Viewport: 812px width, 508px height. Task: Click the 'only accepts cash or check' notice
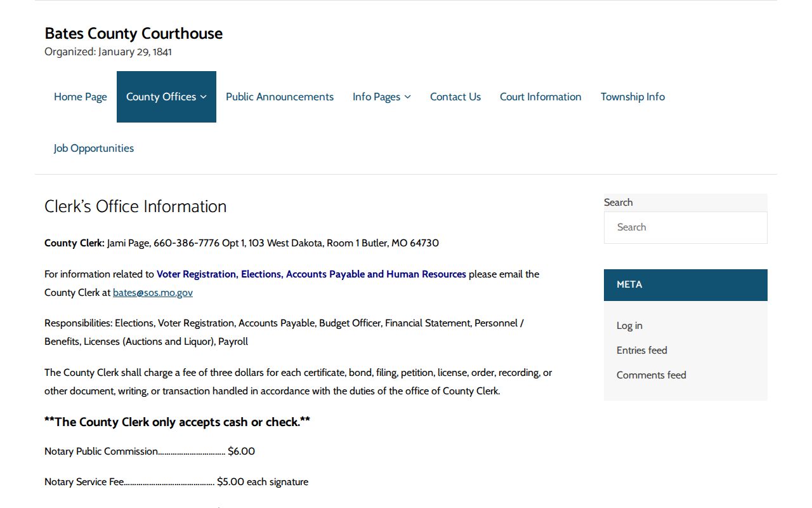pos(177,422)
